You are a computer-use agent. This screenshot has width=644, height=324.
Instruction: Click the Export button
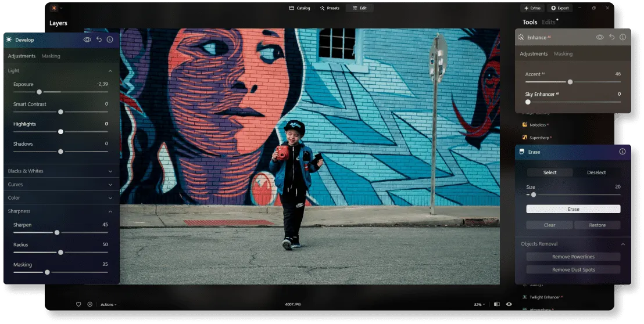tap(560, 8)
